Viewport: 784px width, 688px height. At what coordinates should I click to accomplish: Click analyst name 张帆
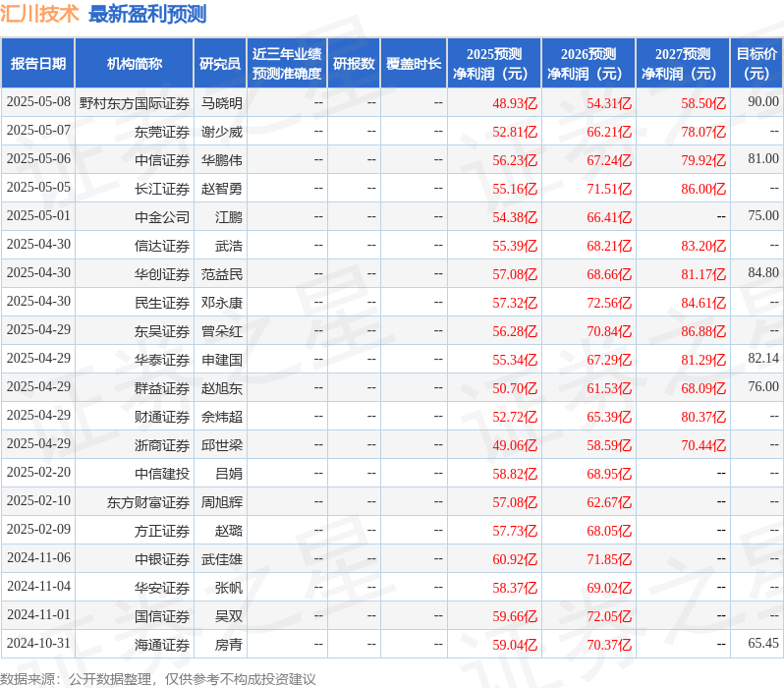coord(229,589)
